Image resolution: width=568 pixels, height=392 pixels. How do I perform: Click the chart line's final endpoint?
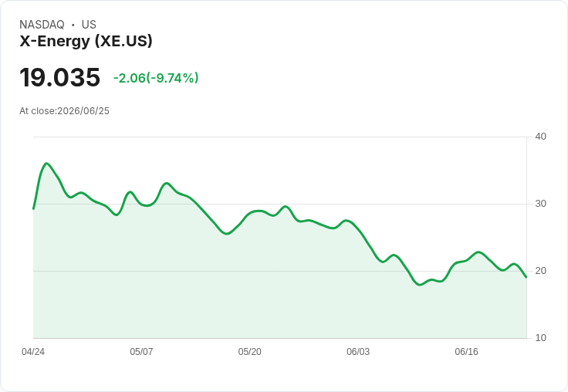click(x=526, y=277)
